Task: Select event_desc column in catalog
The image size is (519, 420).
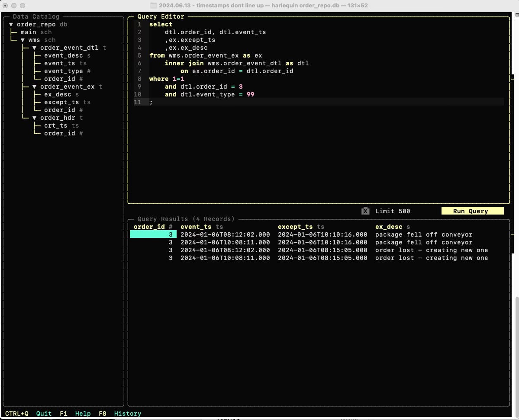Action: 67,55
